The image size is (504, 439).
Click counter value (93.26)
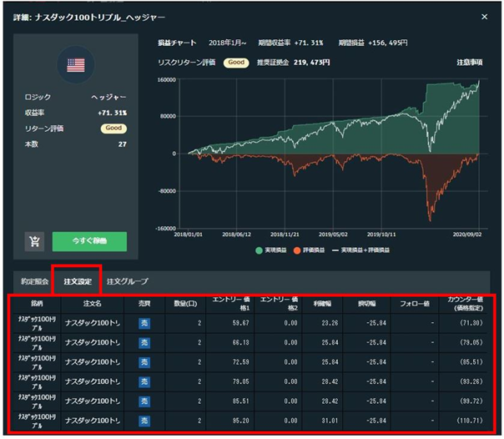[x=471, y=381]
